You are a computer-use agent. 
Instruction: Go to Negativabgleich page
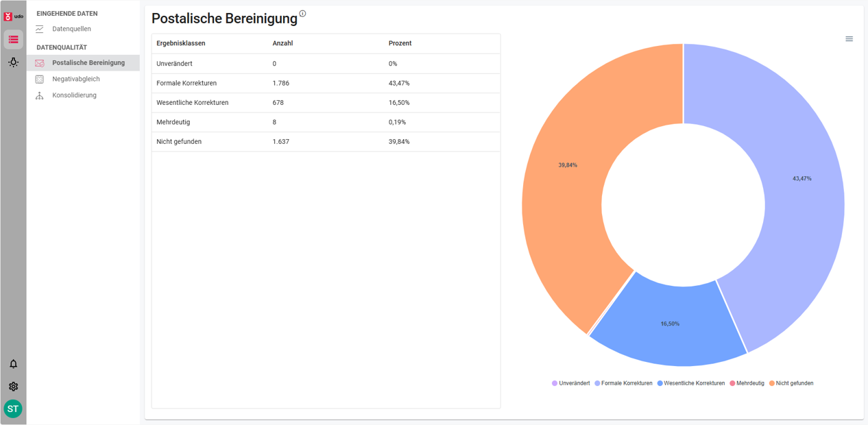click(75, 79)
